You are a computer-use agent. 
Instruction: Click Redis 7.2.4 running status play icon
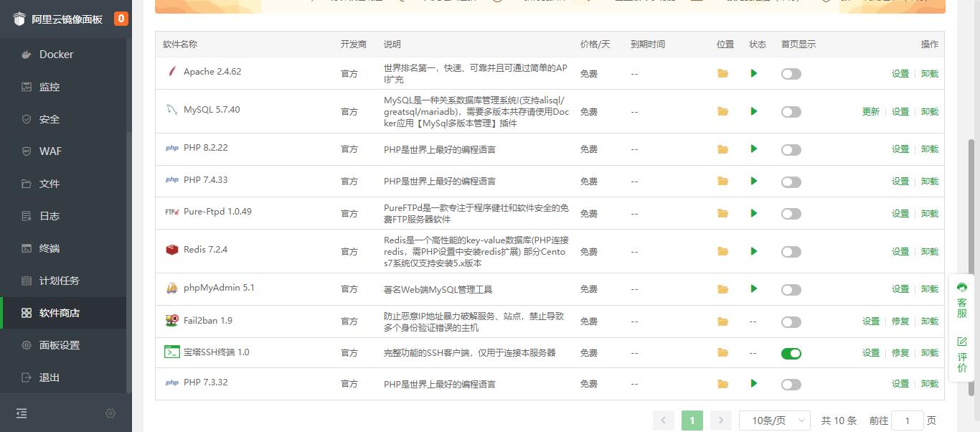(753, 251)
